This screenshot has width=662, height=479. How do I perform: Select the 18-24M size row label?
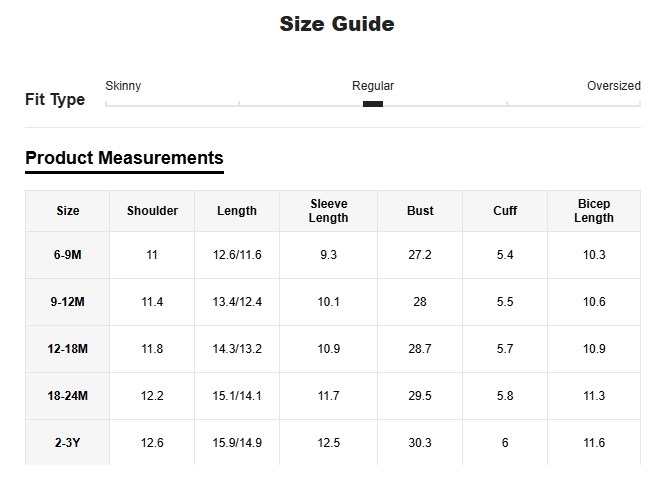coord(67,396)
